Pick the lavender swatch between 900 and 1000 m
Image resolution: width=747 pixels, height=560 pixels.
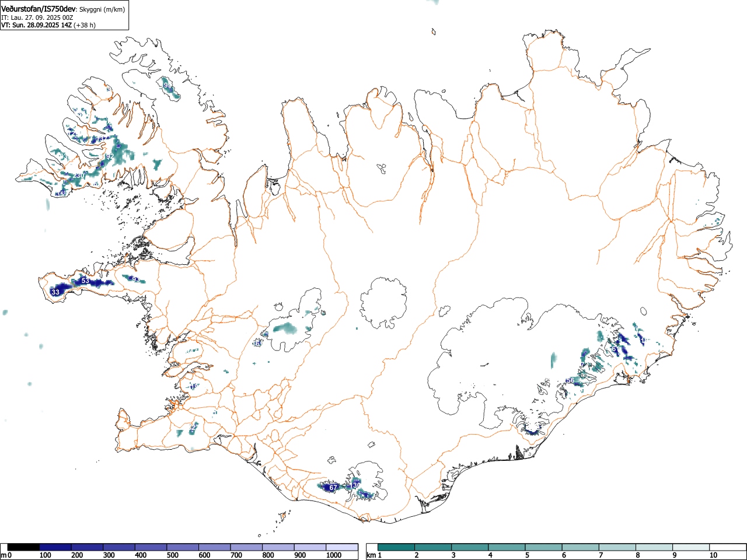[x=310, y=547]
